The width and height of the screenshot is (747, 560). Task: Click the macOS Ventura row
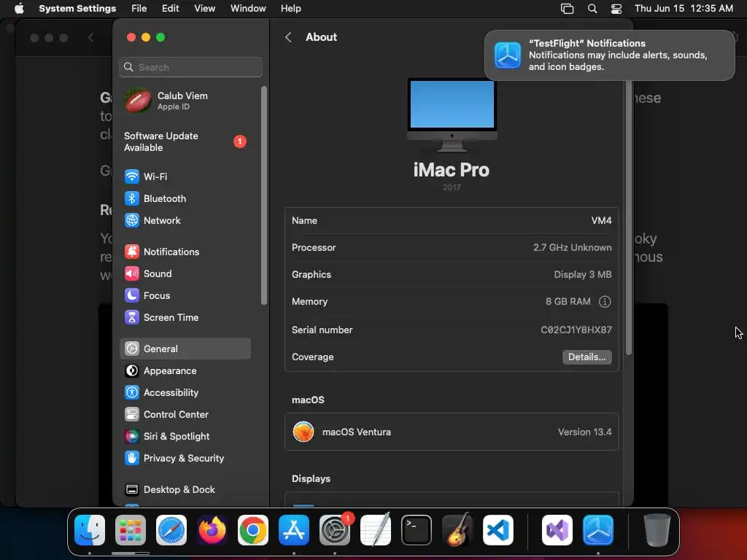(452, 432)
